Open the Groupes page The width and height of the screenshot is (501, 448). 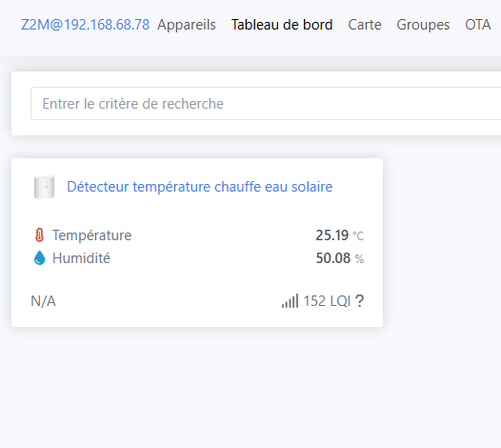pos(423,25)
